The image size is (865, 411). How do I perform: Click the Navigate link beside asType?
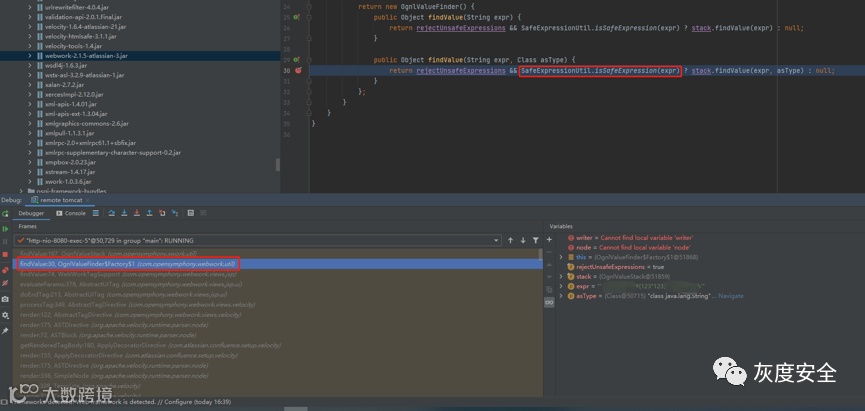(731, 296)
